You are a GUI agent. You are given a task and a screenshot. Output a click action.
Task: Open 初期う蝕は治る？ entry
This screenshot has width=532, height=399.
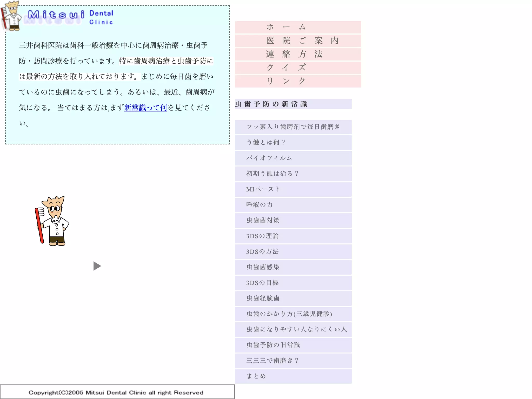(293, 174)
